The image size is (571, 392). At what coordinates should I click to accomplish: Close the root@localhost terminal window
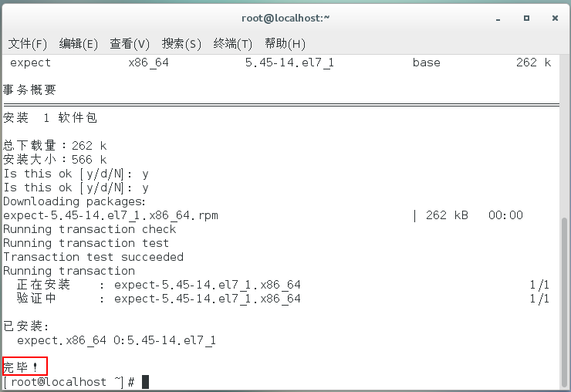555,18
